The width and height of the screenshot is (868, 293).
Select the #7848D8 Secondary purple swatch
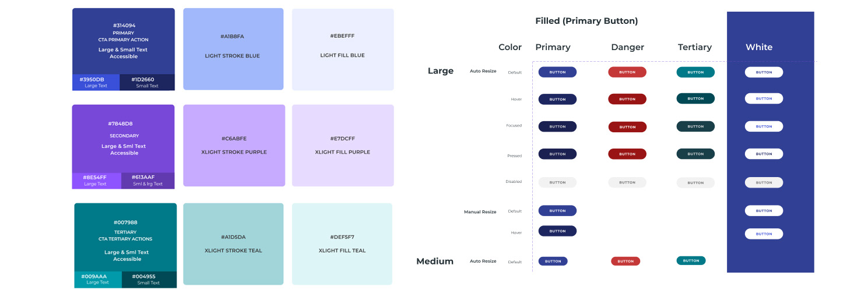tap(123, 139)
